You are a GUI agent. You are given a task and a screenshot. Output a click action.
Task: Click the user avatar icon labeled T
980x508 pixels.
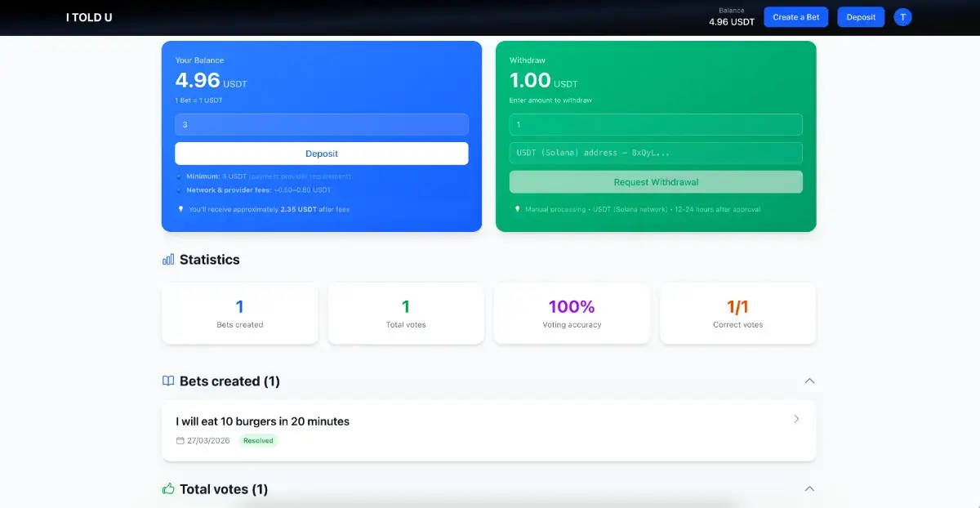point(902,17)
